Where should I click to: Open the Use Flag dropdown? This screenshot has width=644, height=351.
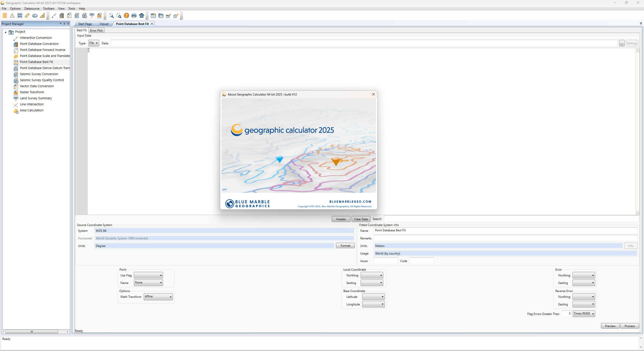148,275
